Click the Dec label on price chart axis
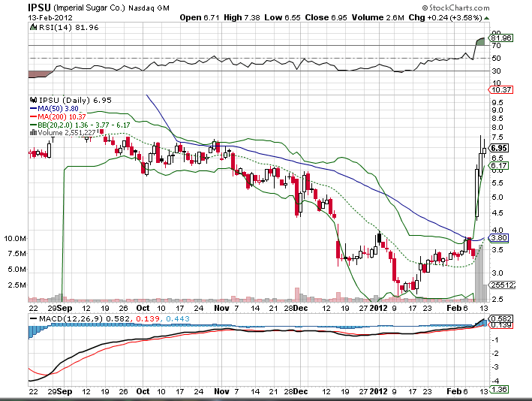 coord(301,308)
